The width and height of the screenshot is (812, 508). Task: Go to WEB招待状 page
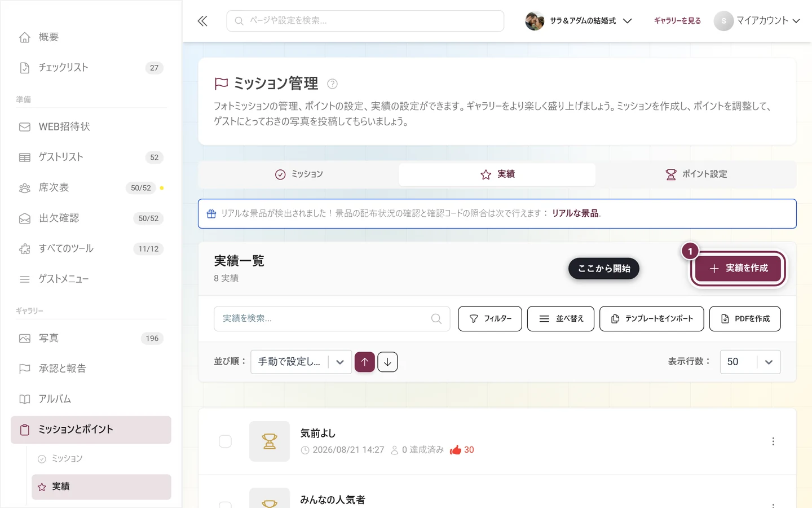click(x=91, y=127)
